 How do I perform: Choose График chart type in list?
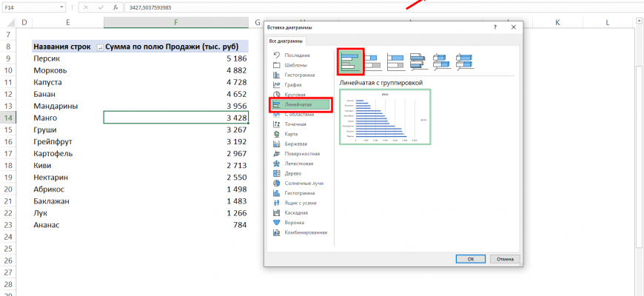(293, 85)
